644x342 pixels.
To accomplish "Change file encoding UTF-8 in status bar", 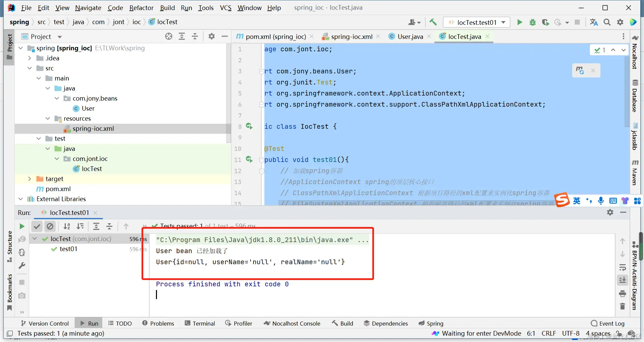I will click(x=571, y=333).
